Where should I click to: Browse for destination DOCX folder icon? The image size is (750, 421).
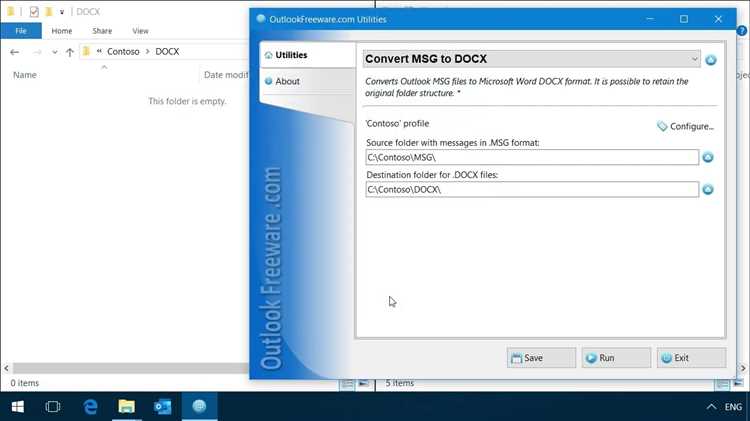(708, 189)
